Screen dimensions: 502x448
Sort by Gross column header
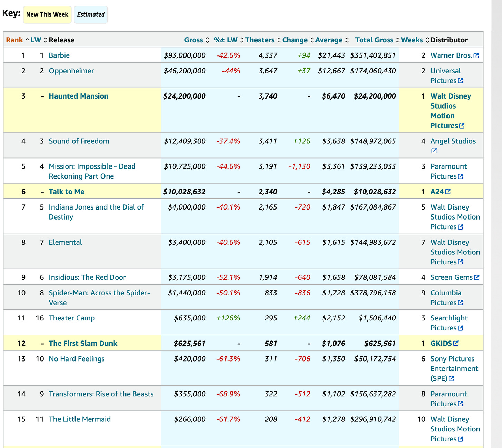click(197, 40)
